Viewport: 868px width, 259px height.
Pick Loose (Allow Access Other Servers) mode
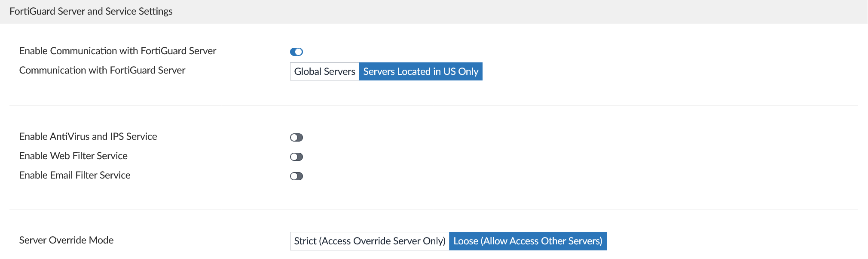click(x=528, y=241)
